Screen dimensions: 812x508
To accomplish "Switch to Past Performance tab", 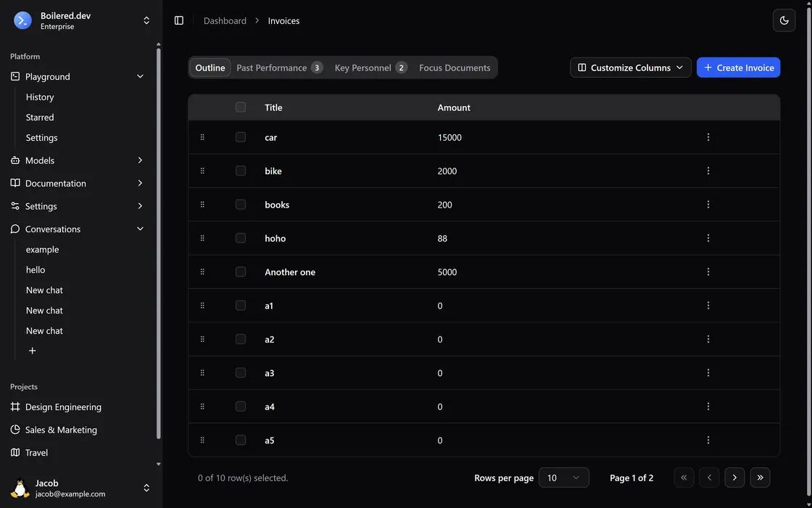I will pyautogui.click(x=278, y=67).
